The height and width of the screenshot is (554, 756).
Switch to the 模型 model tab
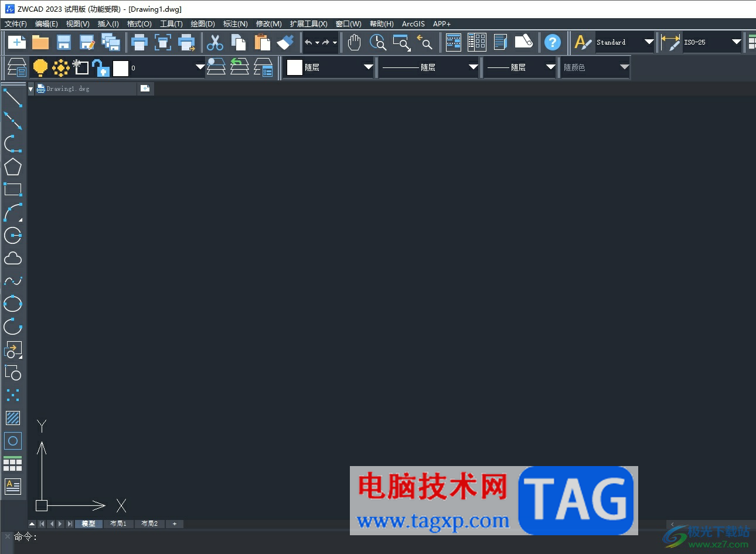pos(88,524)
